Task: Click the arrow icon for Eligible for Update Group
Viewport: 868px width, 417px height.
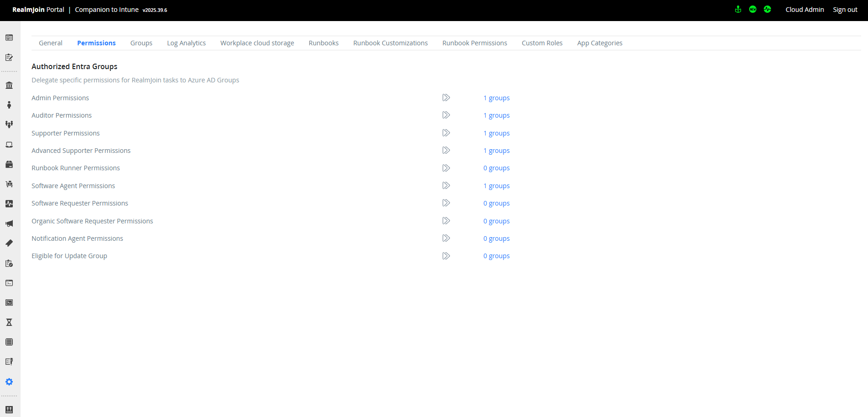Action: 446,256
